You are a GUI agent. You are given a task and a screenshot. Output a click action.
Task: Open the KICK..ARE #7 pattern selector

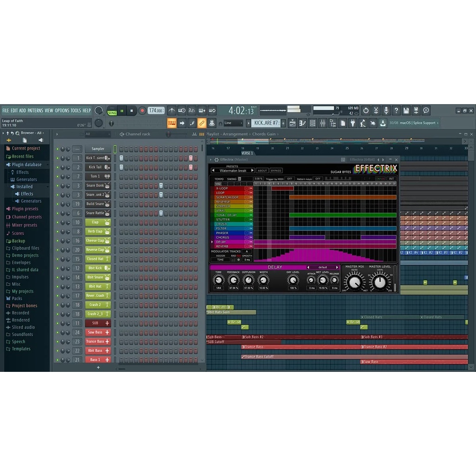pos(266,123)
